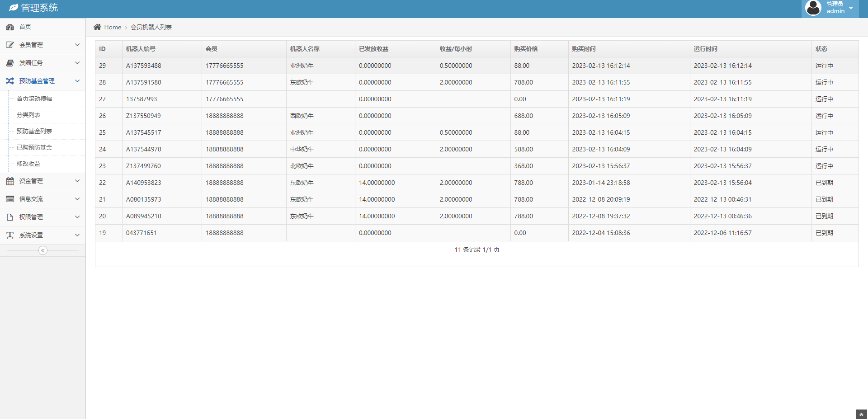Click the 机器人编号 column header
868x419 pixels.
(x=141, y=49)
